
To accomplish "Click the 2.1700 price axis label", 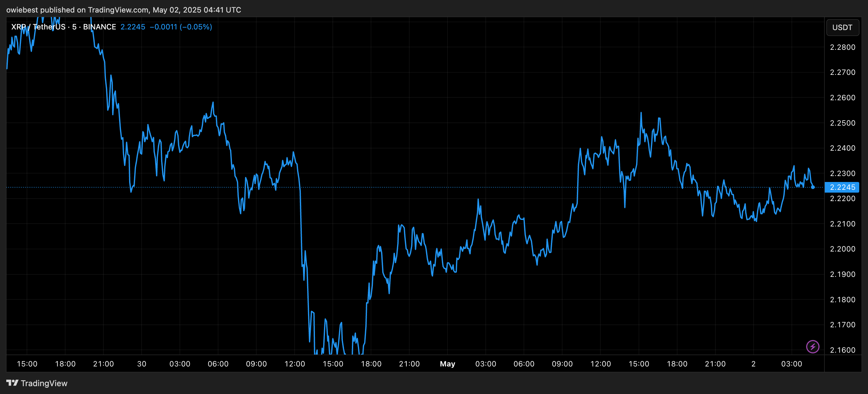I will tap(842, 325).
